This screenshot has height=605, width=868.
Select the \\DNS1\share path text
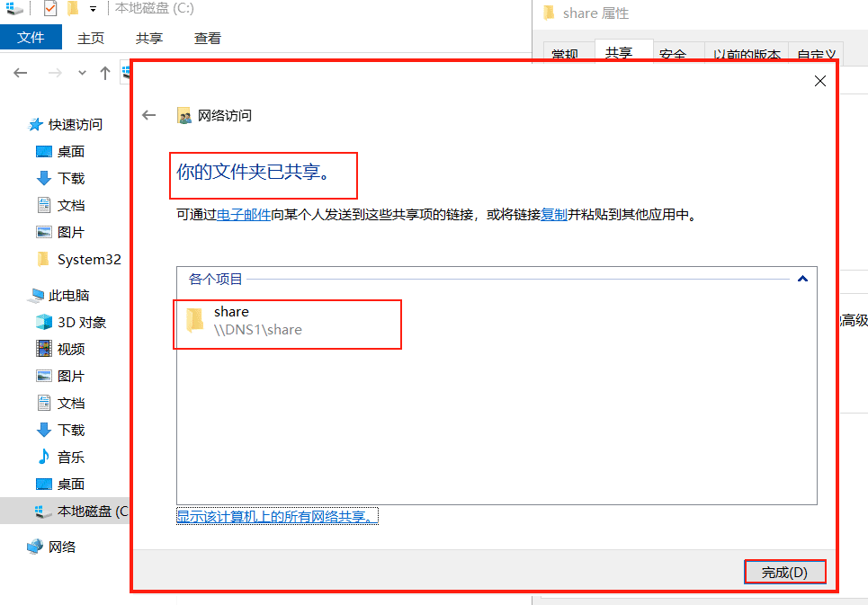coord(258,330)
